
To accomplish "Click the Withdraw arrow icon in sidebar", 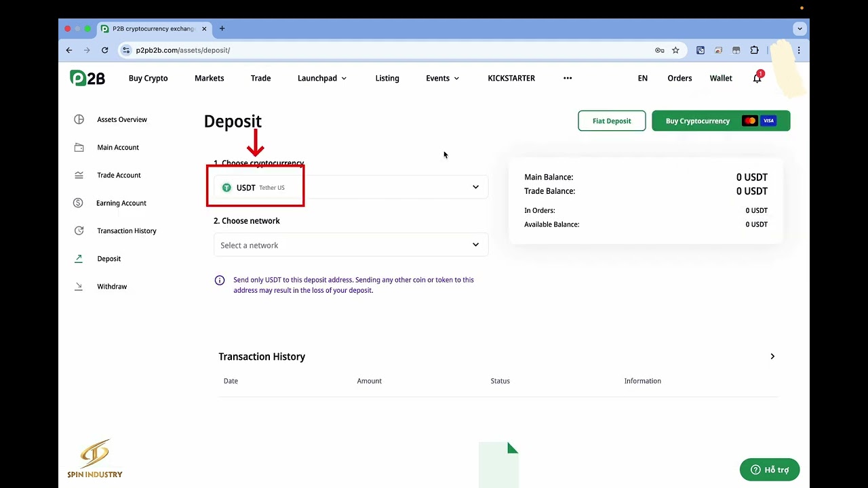I will (x=79, y=286).
